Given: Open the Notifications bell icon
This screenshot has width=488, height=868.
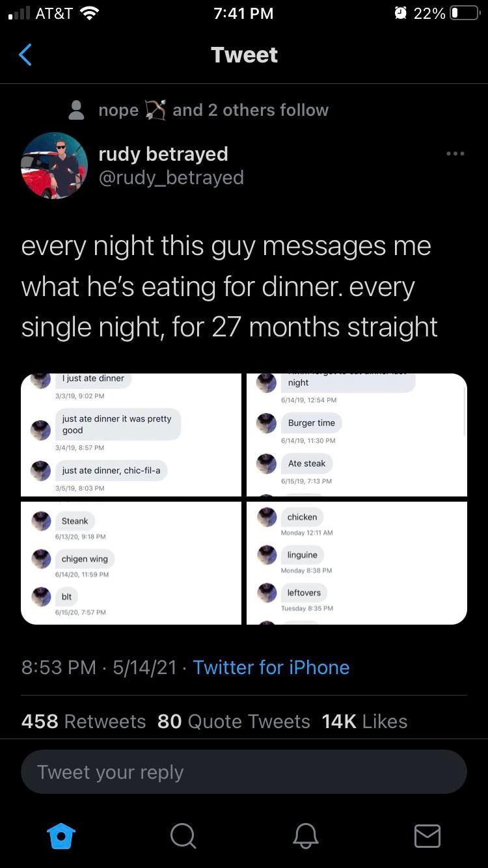Looking at the screenshot, I should [x=305, y=836].
